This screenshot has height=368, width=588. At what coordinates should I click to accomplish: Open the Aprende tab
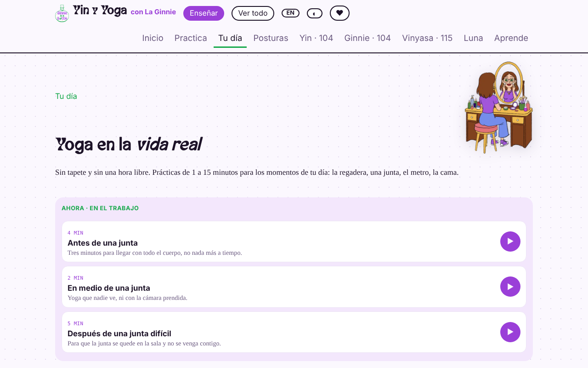(x=511, y=38)
